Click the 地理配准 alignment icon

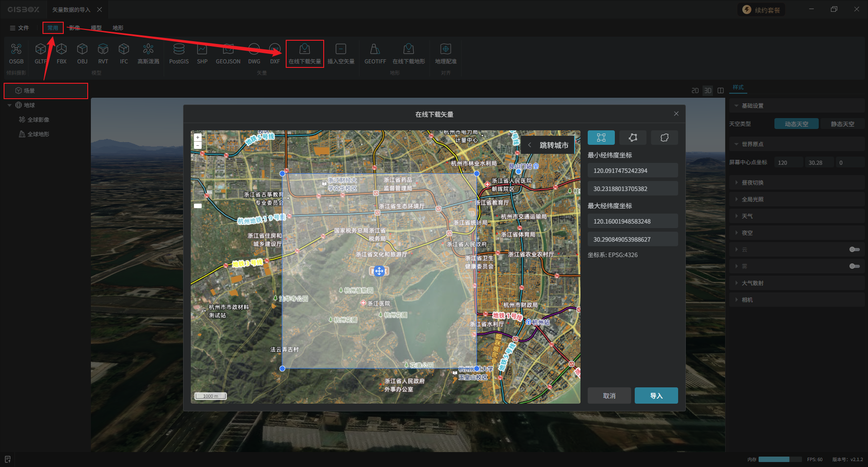point(445,53)
